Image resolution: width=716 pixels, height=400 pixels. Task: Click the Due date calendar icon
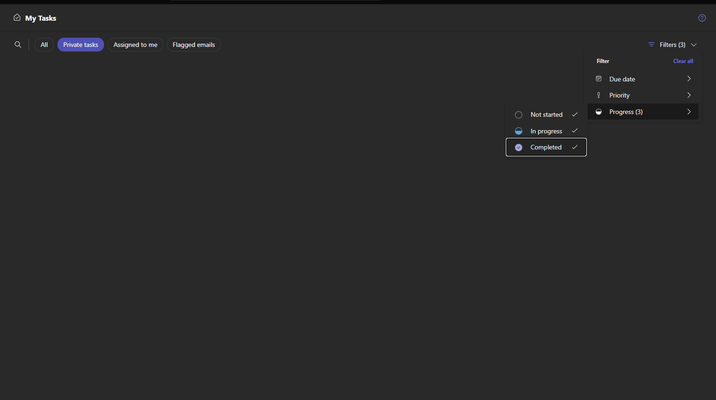pos(599,79)
